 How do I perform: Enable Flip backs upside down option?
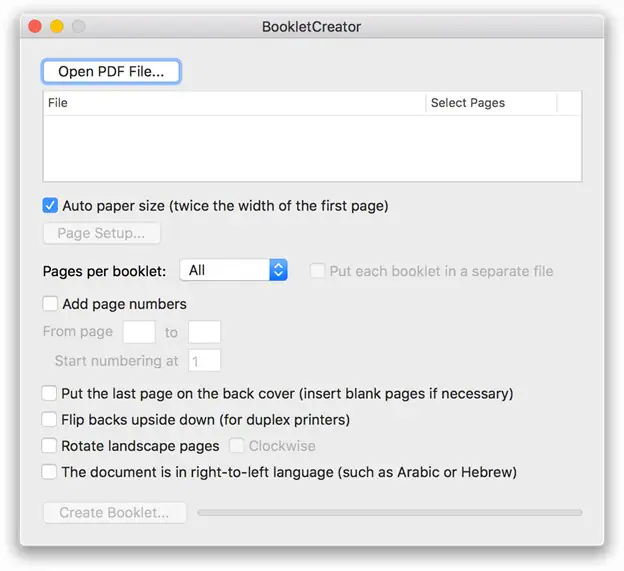click(x=49, y=419)
